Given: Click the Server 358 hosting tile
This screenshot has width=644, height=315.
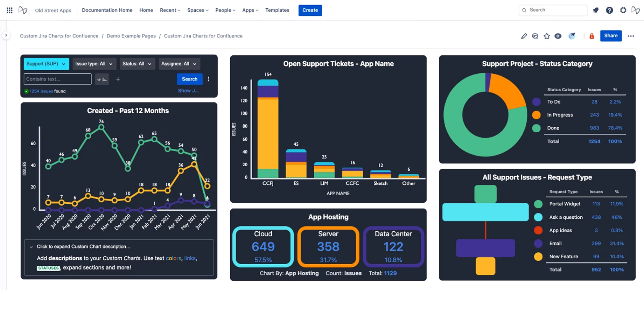Looking at the screenshot, I should coord(328,247).
